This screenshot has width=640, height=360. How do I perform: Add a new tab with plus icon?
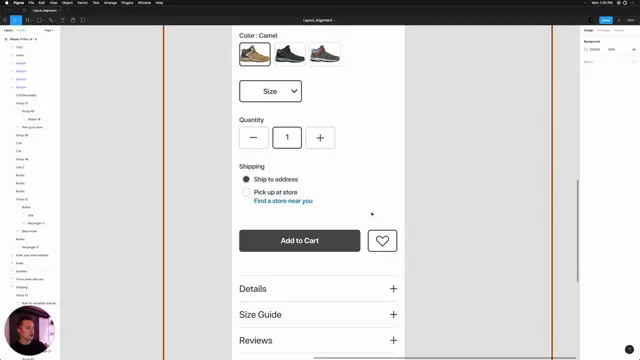point(67,11)
